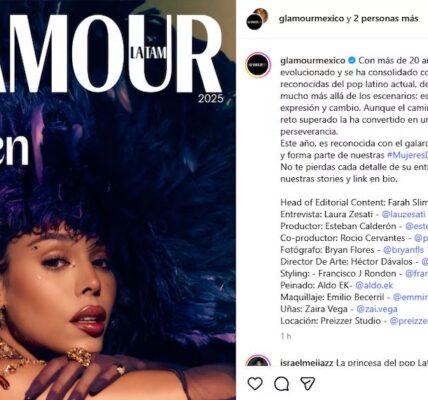Open the #MujeresD hashtag link

pos(407,155)
